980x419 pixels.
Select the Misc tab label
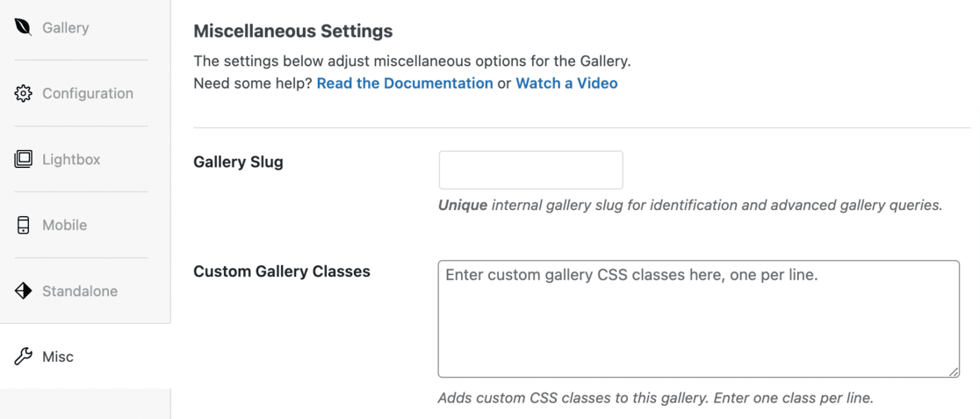point(58,357)
